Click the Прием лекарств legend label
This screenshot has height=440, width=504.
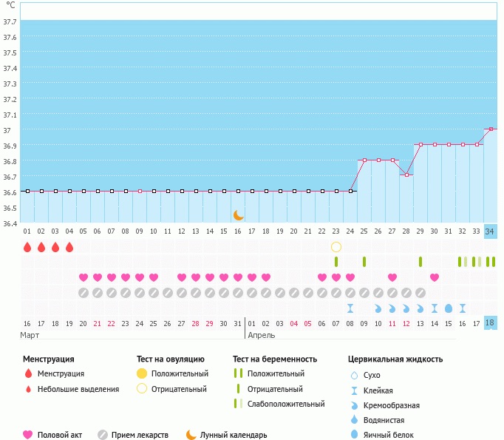(x=140, y=436)
